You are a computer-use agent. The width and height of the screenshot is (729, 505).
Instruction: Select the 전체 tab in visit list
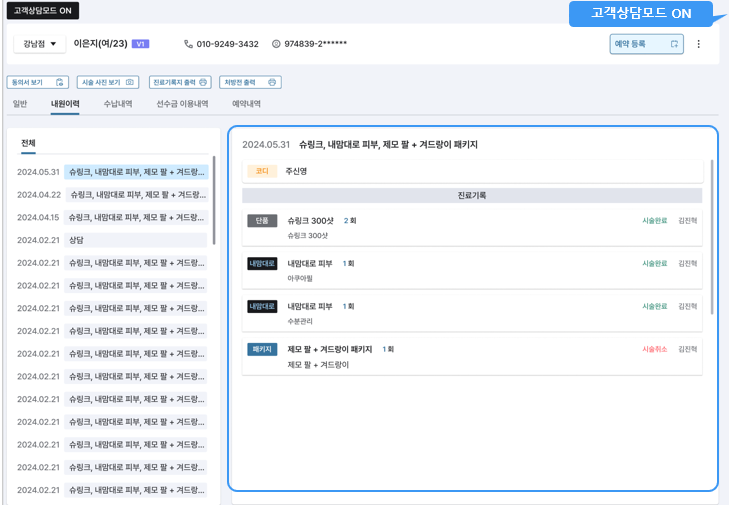coord(28,143)
